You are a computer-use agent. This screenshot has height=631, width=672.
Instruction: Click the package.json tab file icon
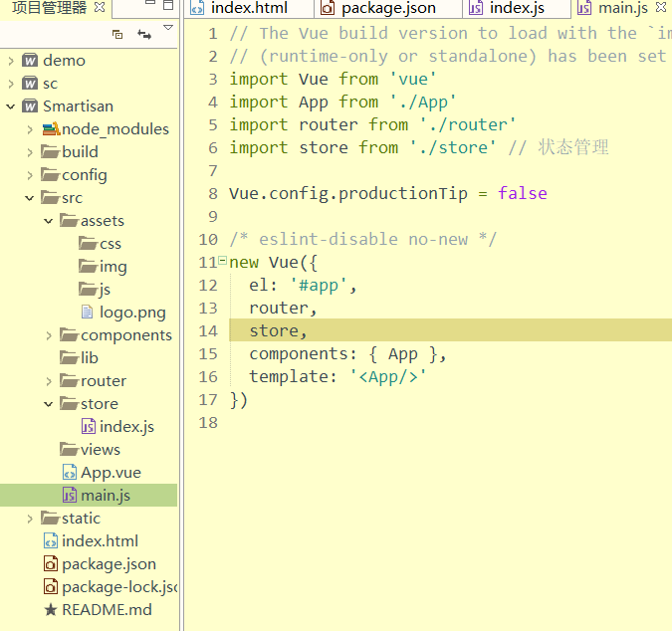point(328,8)
